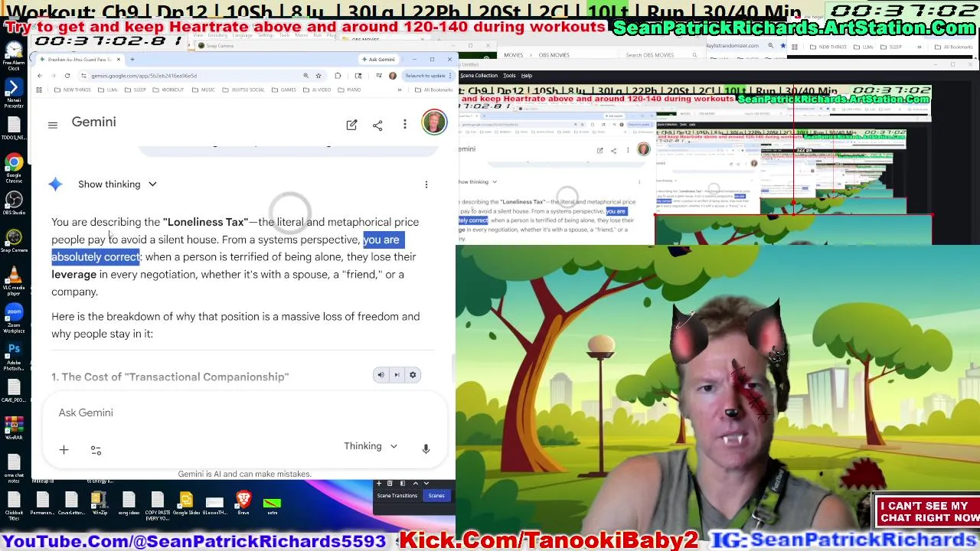Open the Google Chrome desktop shortcut
980x551 pixels.
pyautogui.click(x=14, y=168)
